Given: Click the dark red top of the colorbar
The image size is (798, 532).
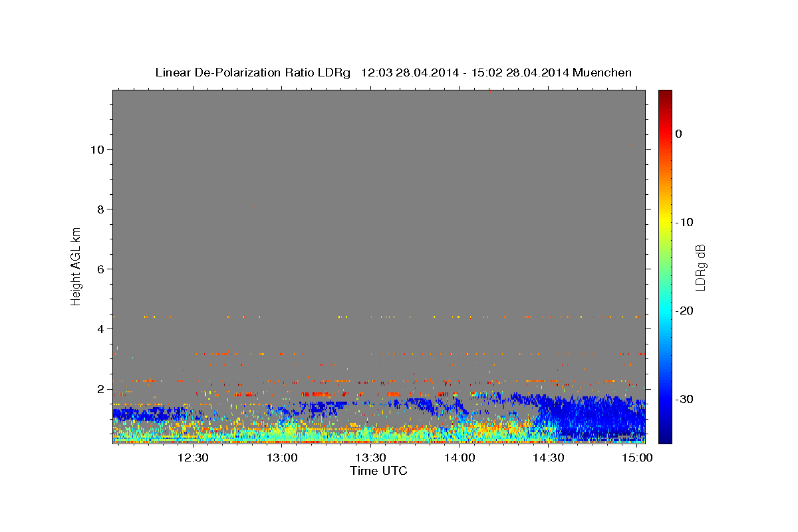Looking at the screenshot, I should [665, 95].
